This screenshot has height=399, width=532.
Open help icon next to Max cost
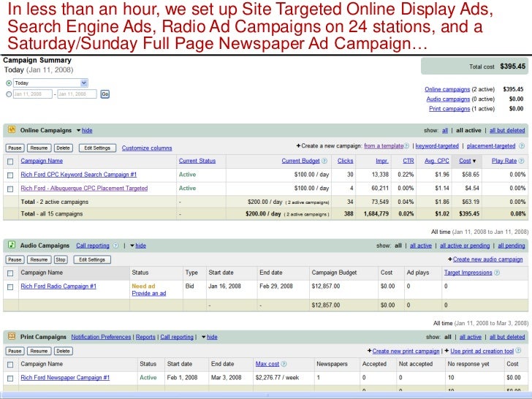pyautogui.click(x=284, y=364)
